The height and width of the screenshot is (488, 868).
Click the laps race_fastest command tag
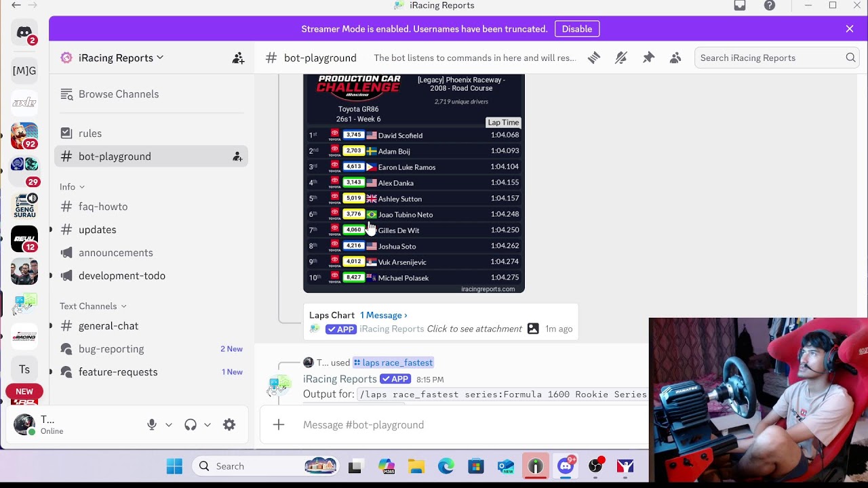click(x=393, y=363)
